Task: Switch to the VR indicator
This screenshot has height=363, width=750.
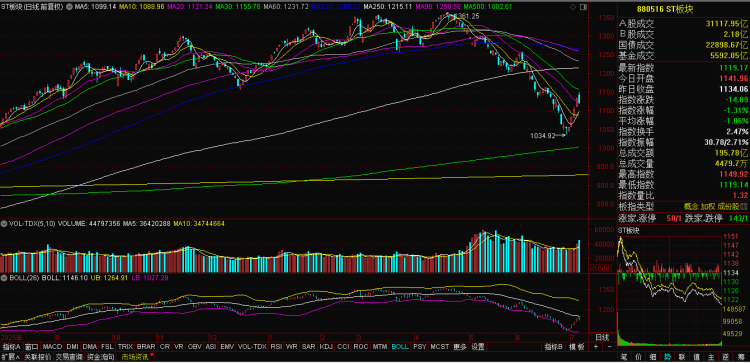Action: click(x=179, y=347)
